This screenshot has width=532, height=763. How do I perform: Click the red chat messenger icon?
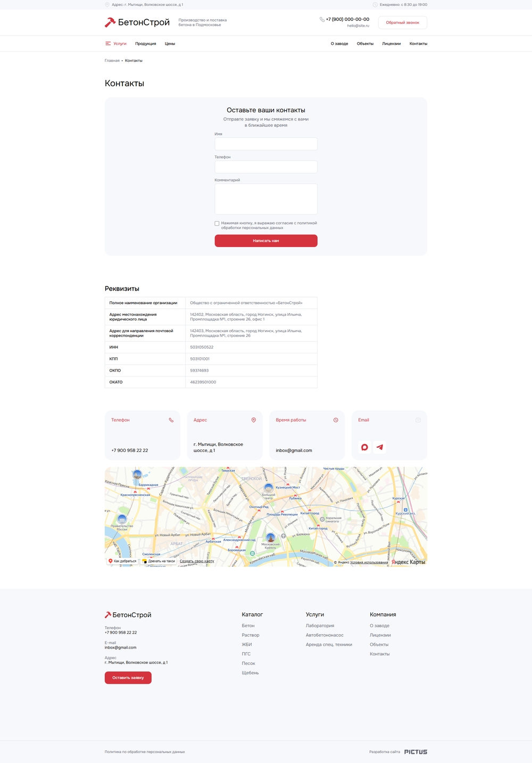click(364, 447)
